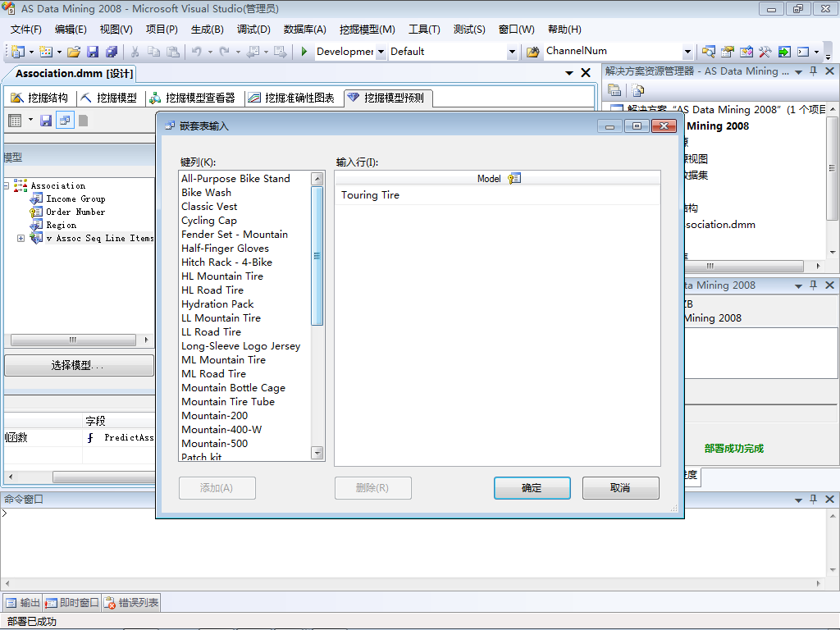The width and height of the screenshot is (840, 630).
Task: Open the Toolbox hammer-and-wrench icon
Action: [765, 52]
